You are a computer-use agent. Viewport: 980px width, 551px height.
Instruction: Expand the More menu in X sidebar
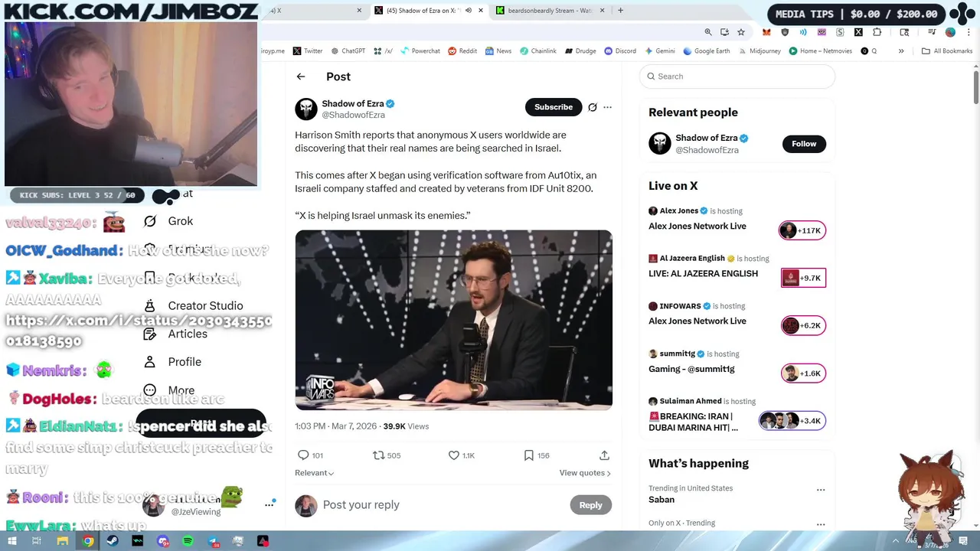(169, 390)
